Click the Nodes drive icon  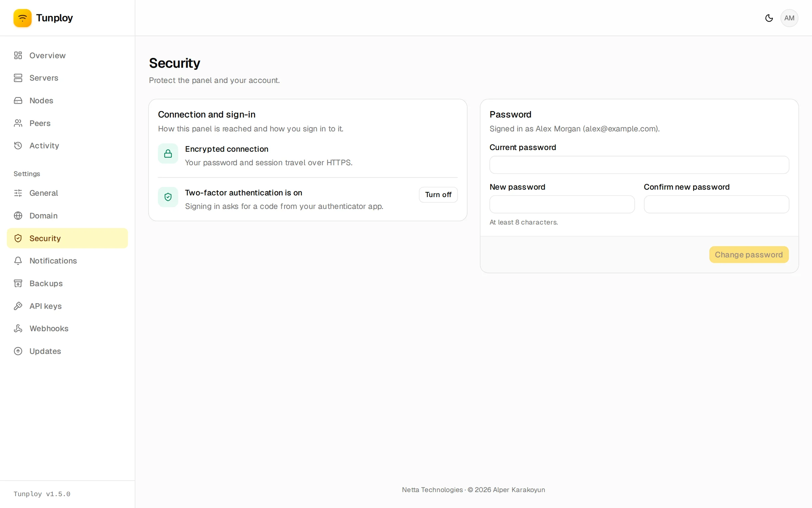tap(18, 101)
